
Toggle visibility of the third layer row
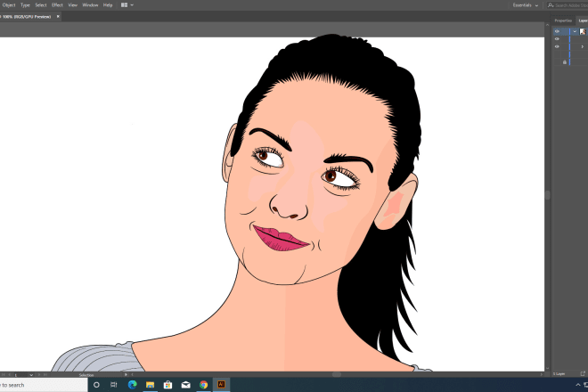coord(557,46)
